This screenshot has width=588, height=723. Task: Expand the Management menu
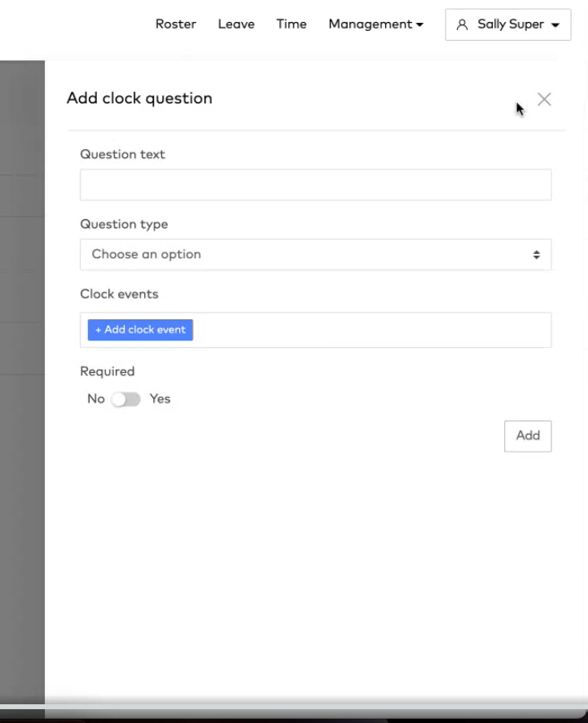click(376, 24)
